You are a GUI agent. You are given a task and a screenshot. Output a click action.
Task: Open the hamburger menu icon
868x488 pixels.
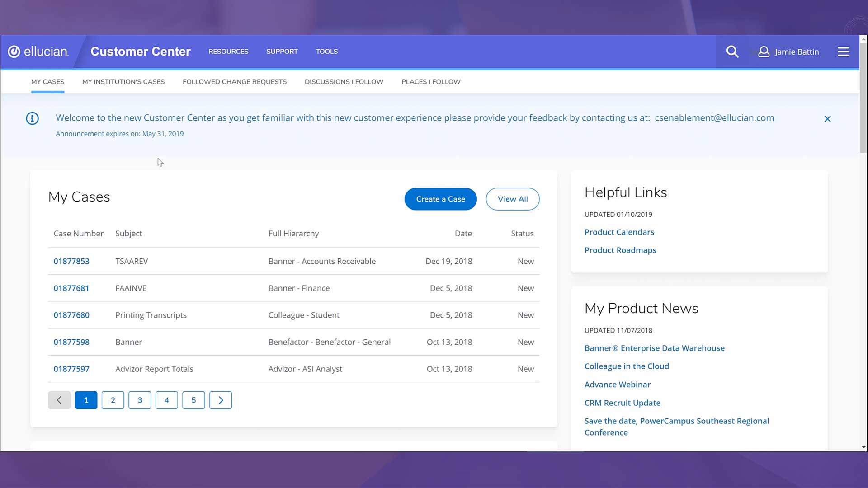(843, 52)
